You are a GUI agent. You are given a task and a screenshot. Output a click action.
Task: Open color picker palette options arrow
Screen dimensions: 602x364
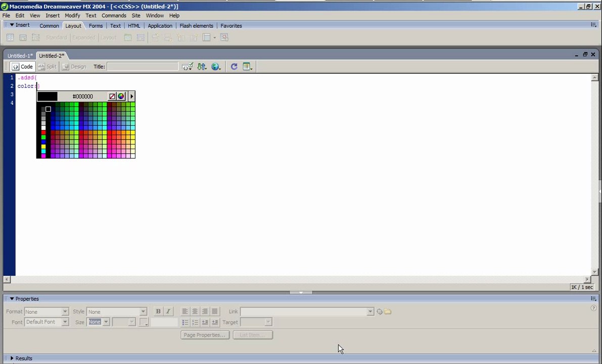pyautogui.click(x=132, y=97)
